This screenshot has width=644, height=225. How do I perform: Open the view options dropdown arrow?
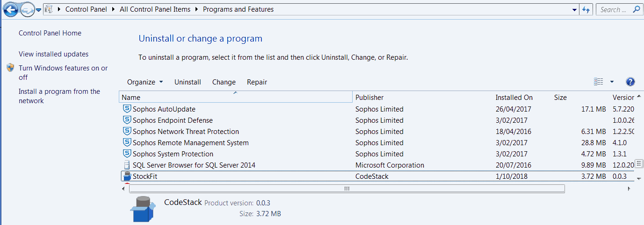click(x=612, y=82)
